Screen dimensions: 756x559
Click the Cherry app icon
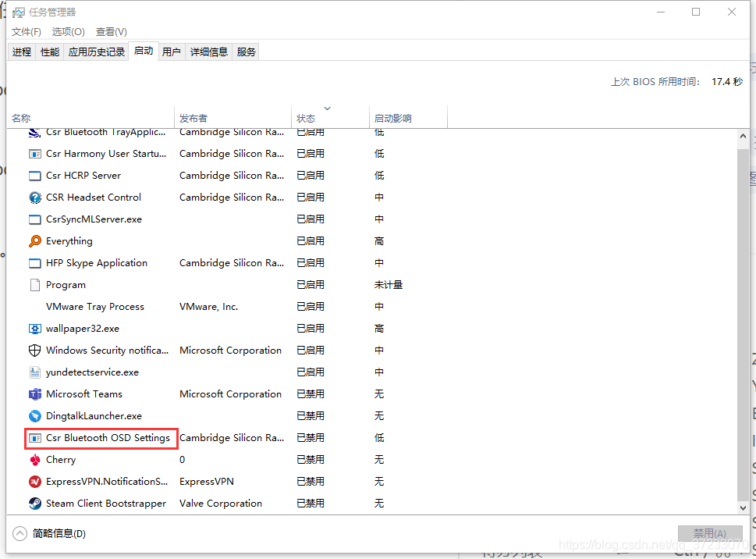(x=34, y=460)
